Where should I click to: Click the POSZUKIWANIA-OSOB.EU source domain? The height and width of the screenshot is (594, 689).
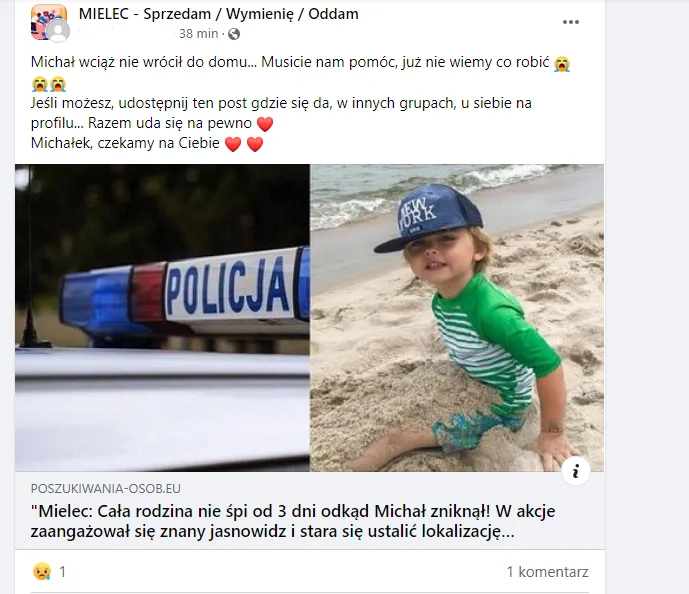click(105, 489)
